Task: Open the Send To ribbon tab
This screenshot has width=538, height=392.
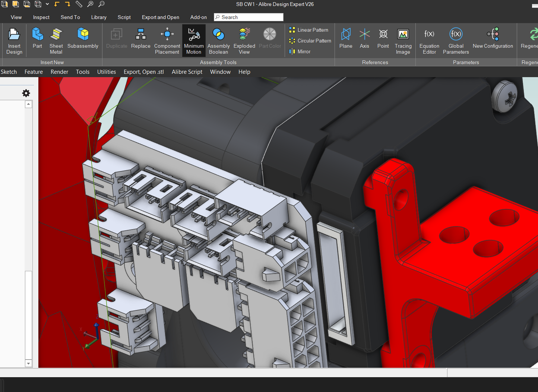Action: pos(70,17)
